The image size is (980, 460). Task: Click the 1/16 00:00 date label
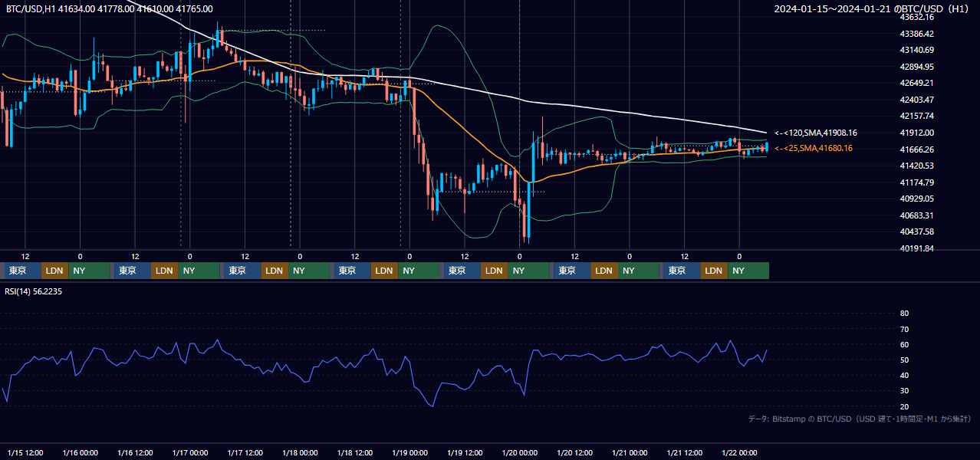tap(81, 452)
